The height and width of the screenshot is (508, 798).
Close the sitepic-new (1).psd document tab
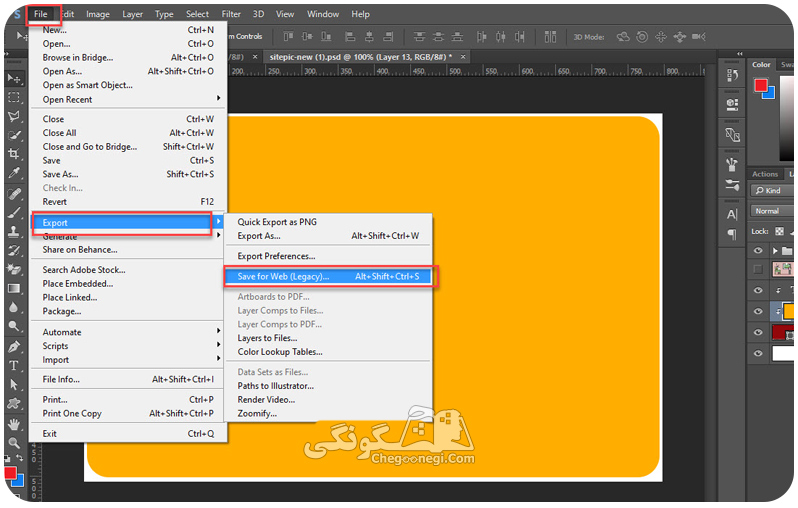coord(463,57)
